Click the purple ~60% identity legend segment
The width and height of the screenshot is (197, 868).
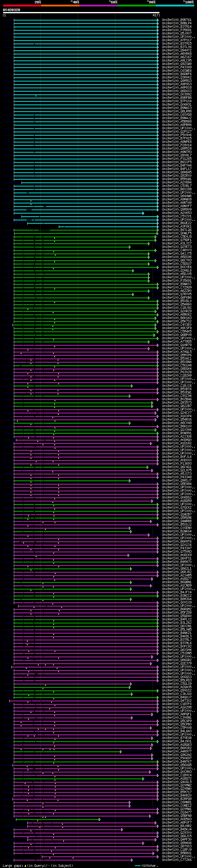[x=99, y=6]
